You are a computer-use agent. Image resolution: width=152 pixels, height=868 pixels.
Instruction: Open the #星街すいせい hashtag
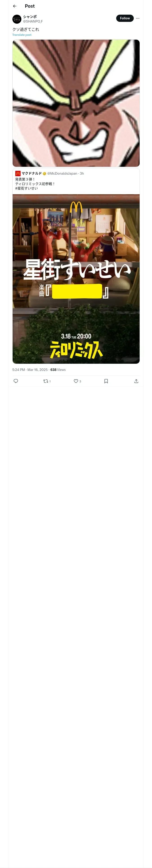tap(27, 188)
